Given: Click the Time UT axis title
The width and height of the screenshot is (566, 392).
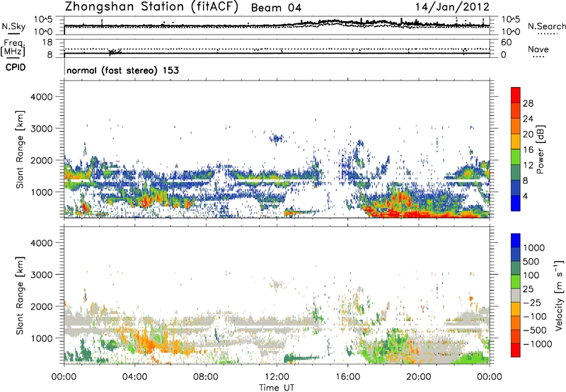Looking at the screenshot, I should coord(277,388).
